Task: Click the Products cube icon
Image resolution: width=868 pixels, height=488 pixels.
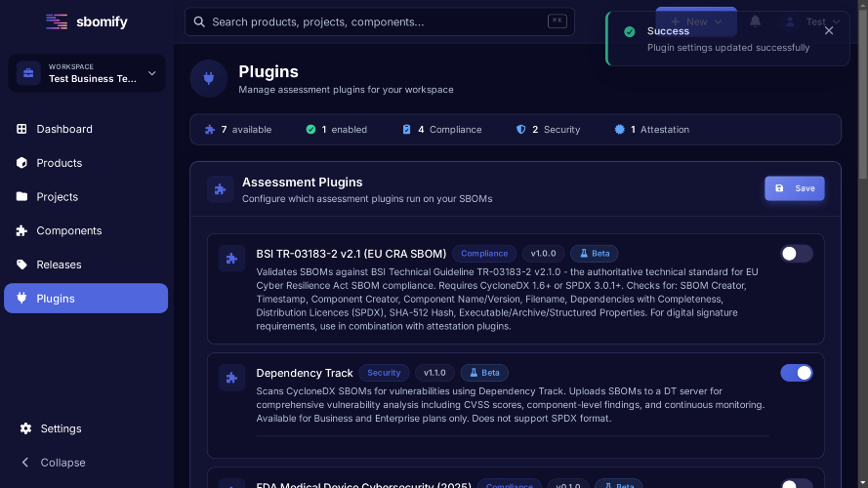Action: click(x=21, y=163)
